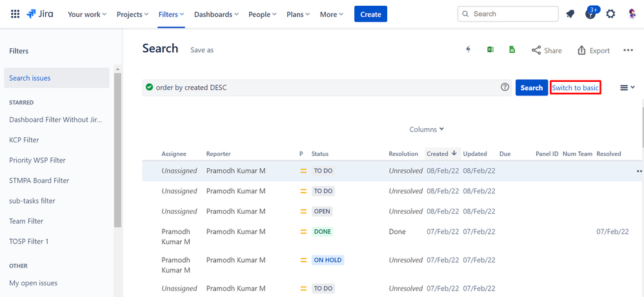Viewport: 644px width, 297px height.
Task: Expand the Columns dropdown
Action: coord(427,129)
